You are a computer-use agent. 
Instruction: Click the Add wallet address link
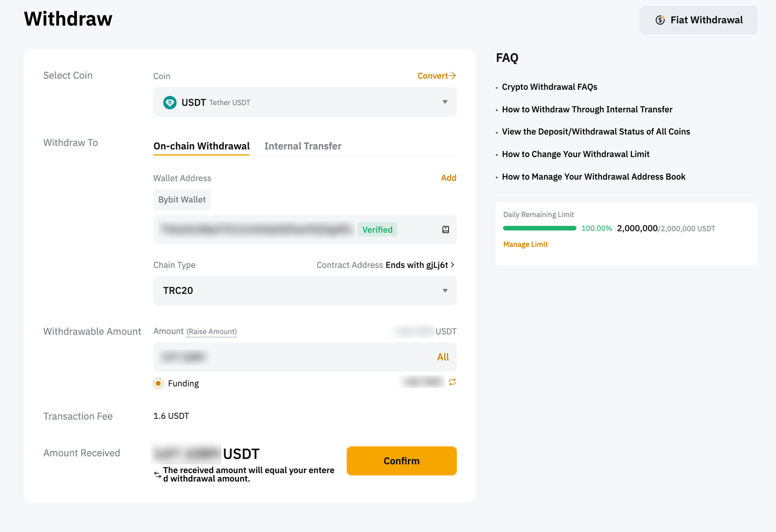tap(448, 178)
